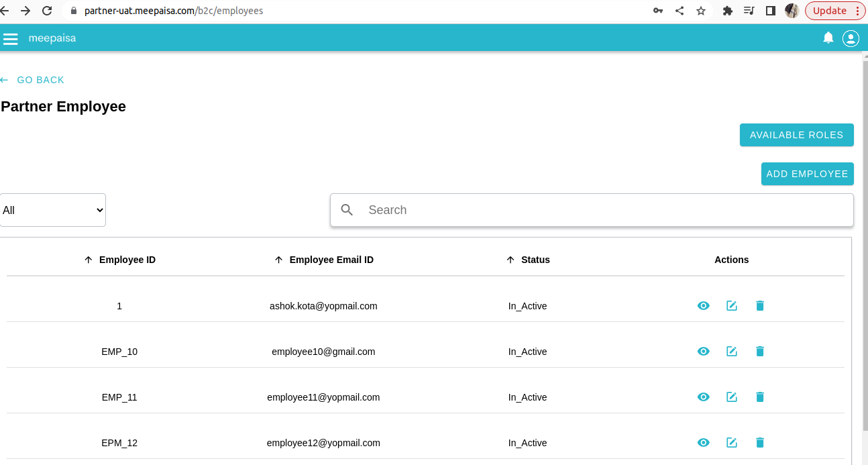The height and width of the screenshot is (465, 868).
Task: Open the Chrome profile picture
Action: pos(792,11)
